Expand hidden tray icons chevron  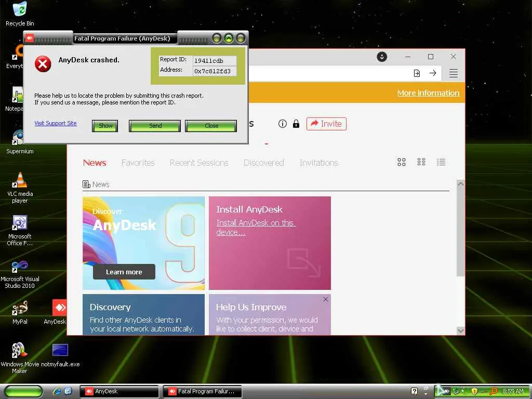point(446,391)
